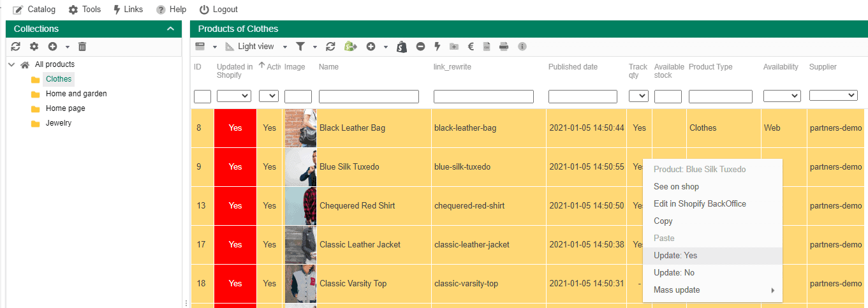Click the folder-plus icon in products toolbar
The image size is (868, 308).
(x=454, y=47)
